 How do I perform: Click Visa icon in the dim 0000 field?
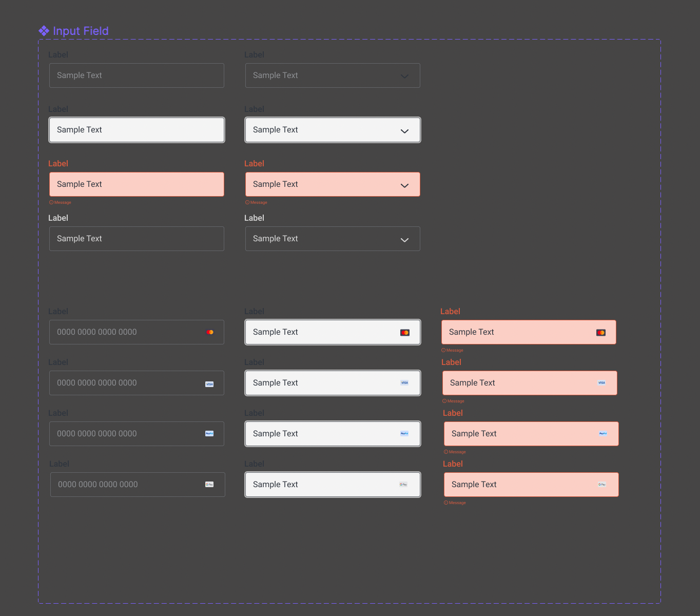209,384
